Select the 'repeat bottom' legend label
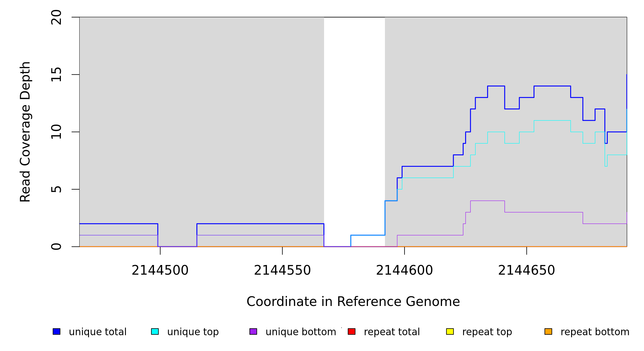 point(595,332)
